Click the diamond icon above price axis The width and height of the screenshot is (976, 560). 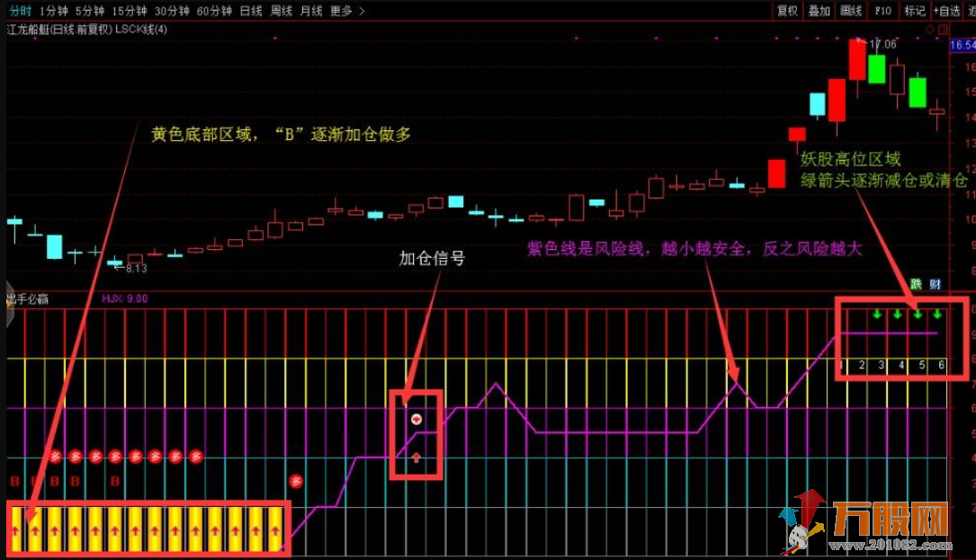(x=930, y=30)
